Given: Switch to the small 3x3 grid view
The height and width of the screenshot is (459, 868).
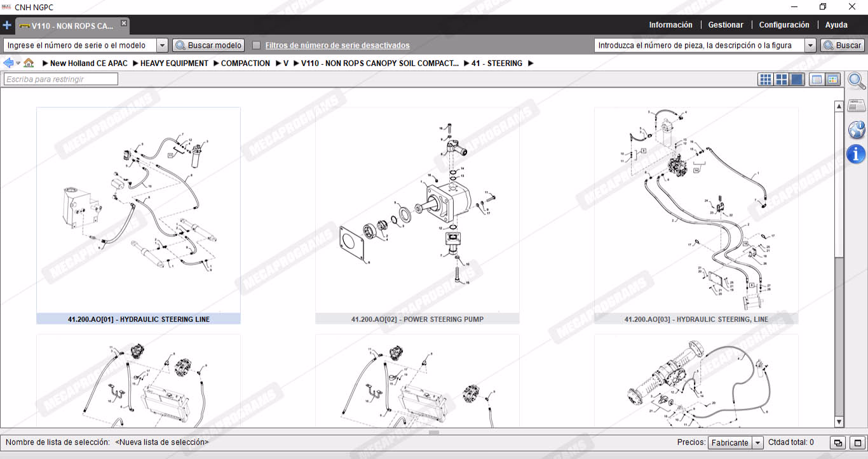Looking at the screenshot, I should (x=766, y=79).
